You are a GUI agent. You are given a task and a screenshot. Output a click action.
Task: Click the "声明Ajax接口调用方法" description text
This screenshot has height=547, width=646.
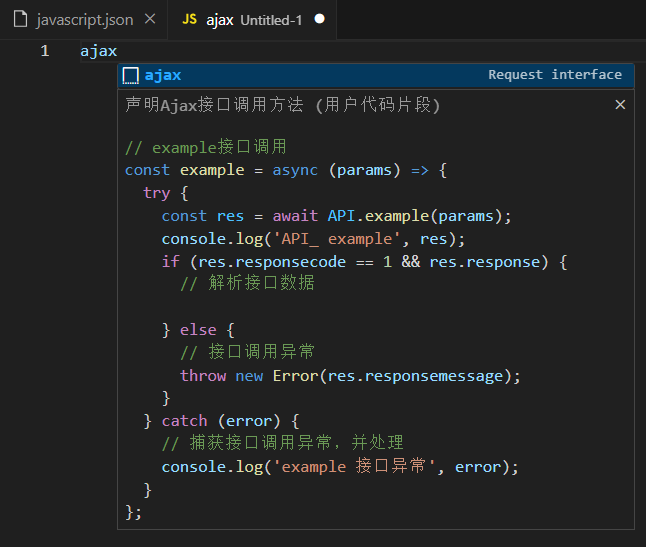(x=214, y=105)
